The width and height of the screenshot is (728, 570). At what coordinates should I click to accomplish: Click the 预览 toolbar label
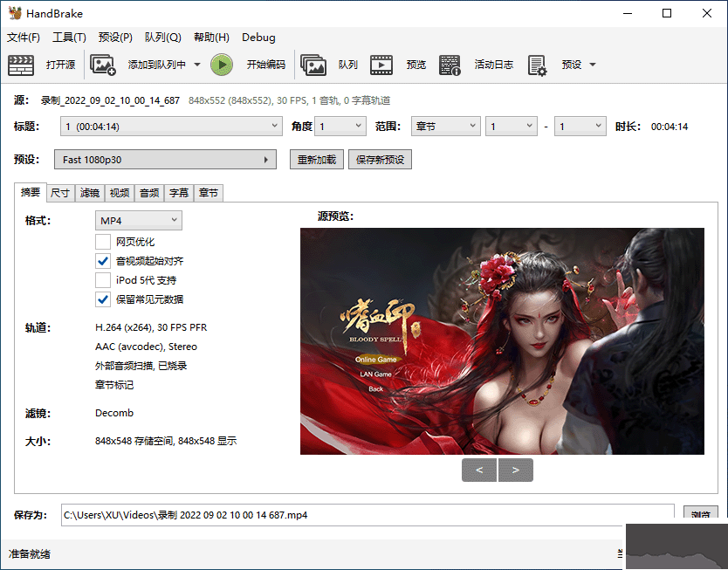pos(416,65)
